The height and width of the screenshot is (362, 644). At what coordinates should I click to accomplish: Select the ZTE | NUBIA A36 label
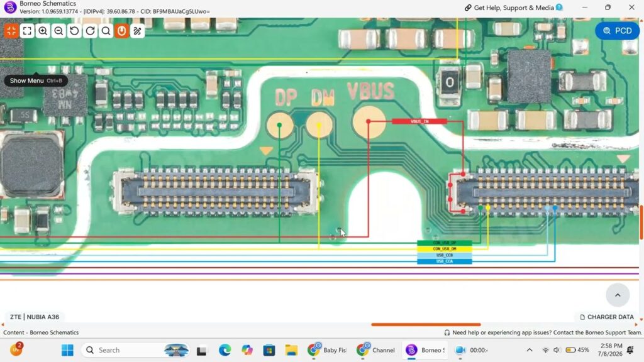click(35, 317)
